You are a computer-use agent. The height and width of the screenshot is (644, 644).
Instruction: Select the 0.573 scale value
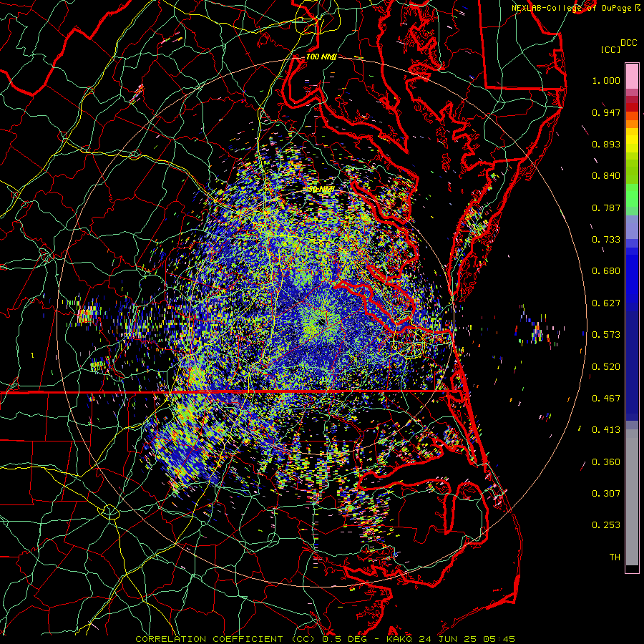[606, 335]
